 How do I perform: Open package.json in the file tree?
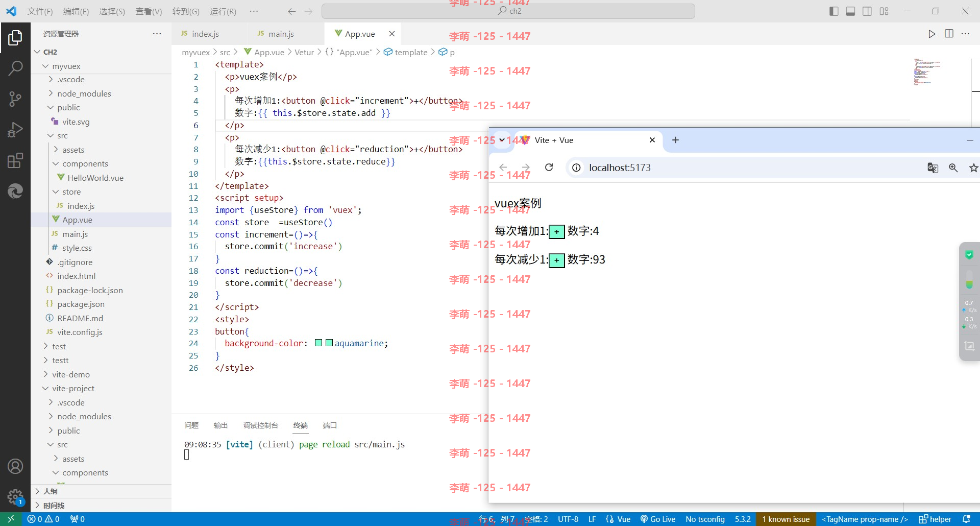pos(81,304)
